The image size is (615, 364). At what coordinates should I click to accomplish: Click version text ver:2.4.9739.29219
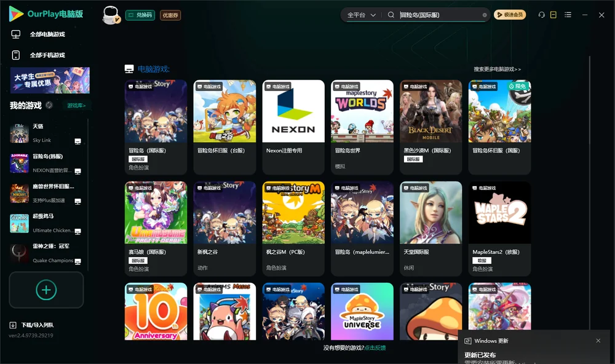[x=31, y=335]
